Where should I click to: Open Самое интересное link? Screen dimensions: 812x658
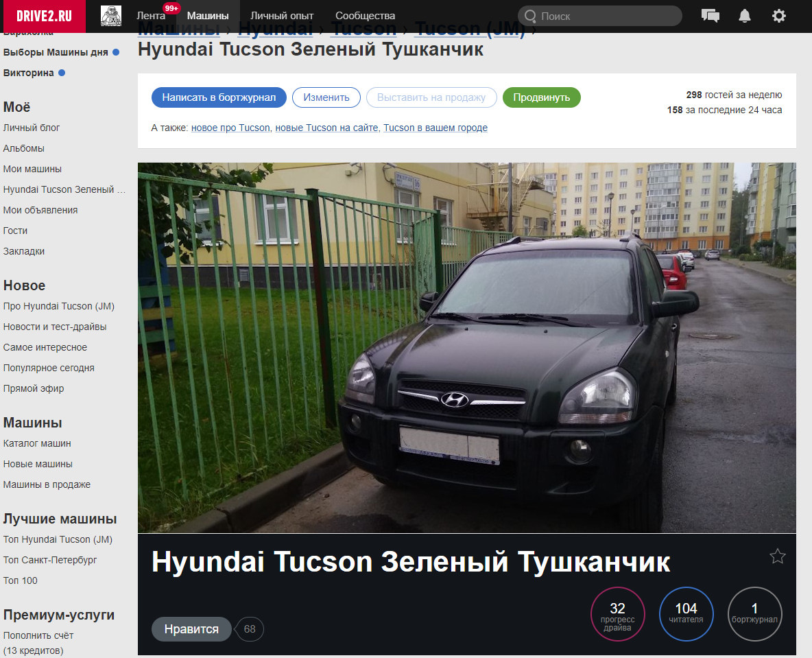pyautogui.click(x=45, y=347)
